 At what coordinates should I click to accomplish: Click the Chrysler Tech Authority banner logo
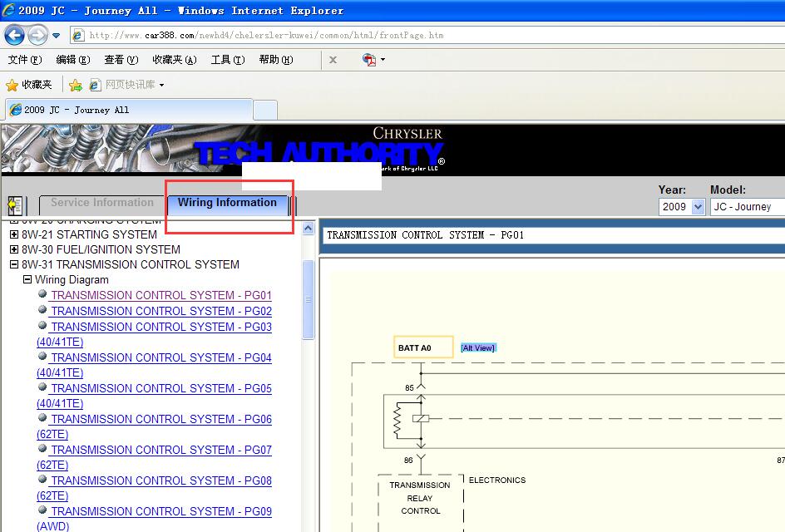(x=319, y=148)
